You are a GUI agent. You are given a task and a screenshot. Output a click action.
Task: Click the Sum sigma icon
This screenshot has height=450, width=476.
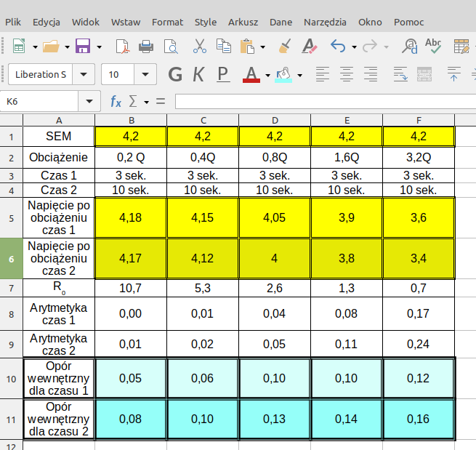(133, 101)
